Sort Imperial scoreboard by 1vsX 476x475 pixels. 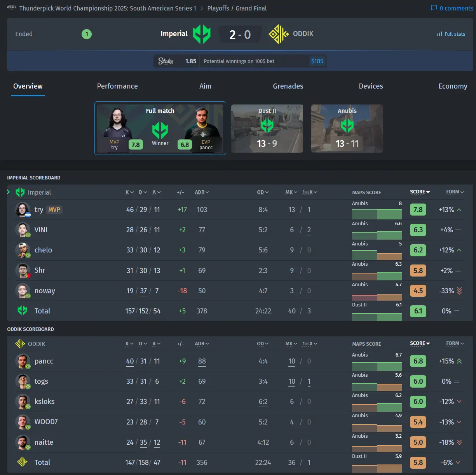coord(310,192)
